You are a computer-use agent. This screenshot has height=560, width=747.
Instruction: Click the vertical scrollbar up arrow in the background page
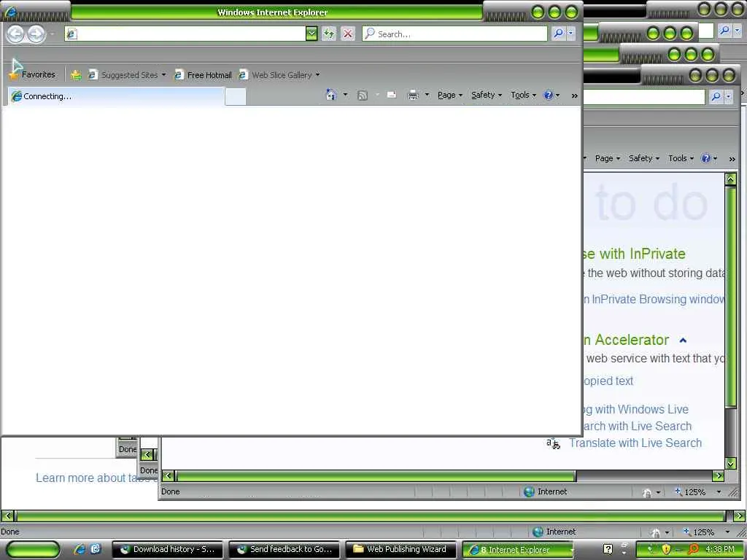pyautogui.click(x=730, y=179)
